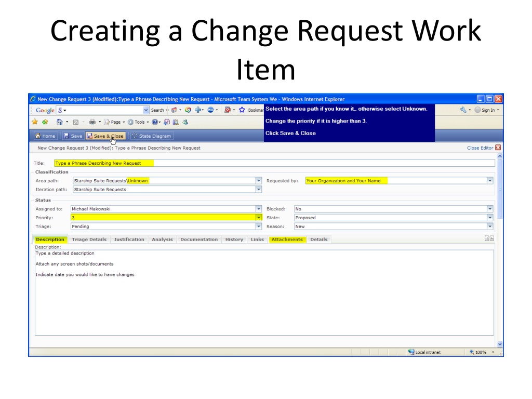The height and width of the screenshot is (399, 532).
Task: Click the Messenger icon in command bar
Action: click(x=185, y=122)
